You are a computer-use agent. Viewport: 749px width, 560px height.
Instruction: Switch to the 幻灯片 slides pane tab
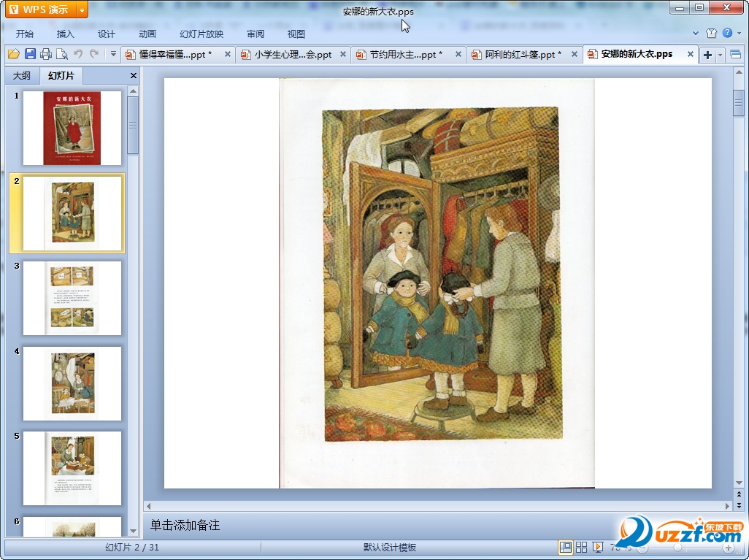(x=61, y=75)
